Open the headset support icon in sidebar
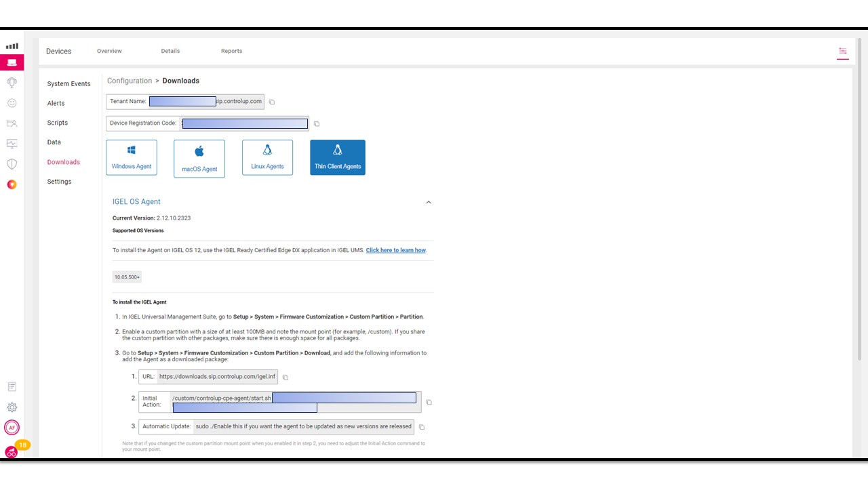The image size is (868, 488). (x=12, y=83)
